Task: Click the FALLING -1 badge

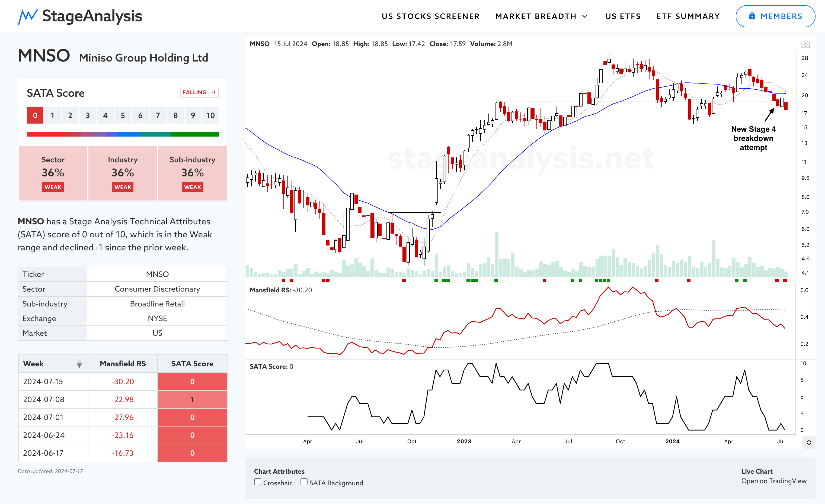Action: pos(200,92)
